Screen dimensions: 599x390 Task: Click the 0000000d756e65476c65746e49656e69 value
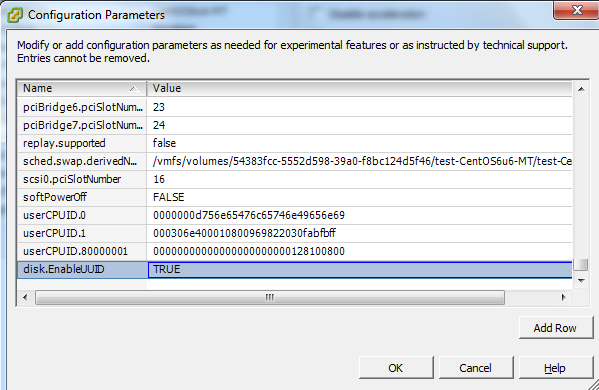pyautogui.click(x=359, y=215)
